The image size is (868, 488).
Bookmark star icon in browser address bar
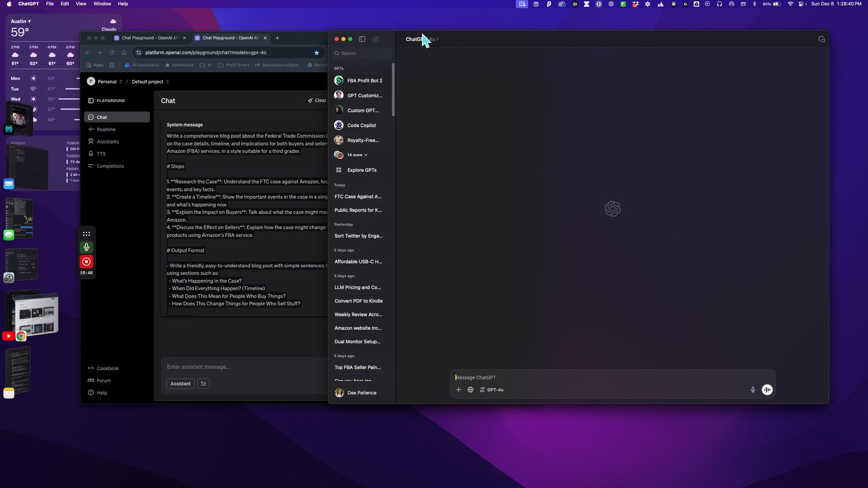[x=316, y=53]
